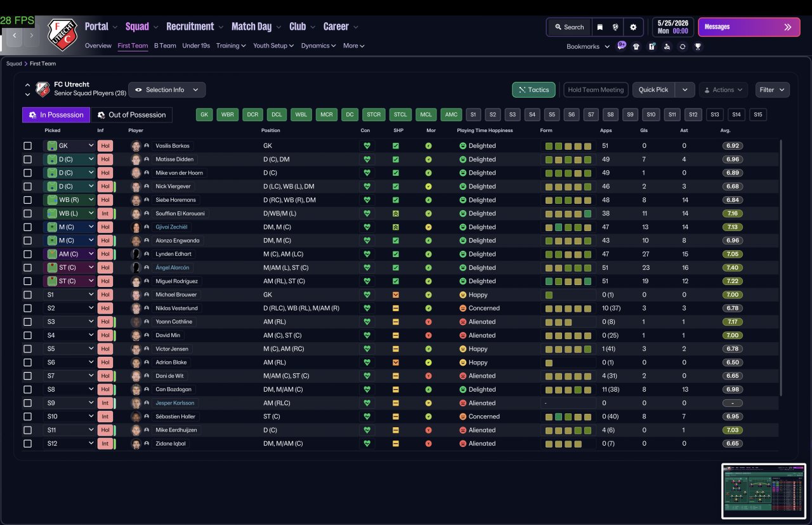Tick the checkbox for Niklas Vesterlund
Image resolution: width=812 pixels, height=525 pixels.
tap(27, 309)
